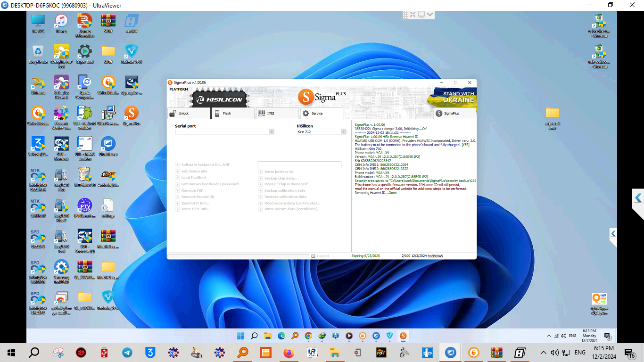The image size is (644, 362).
Task: Click the Read OEM Info button
Action: click(x=192, y=203)
